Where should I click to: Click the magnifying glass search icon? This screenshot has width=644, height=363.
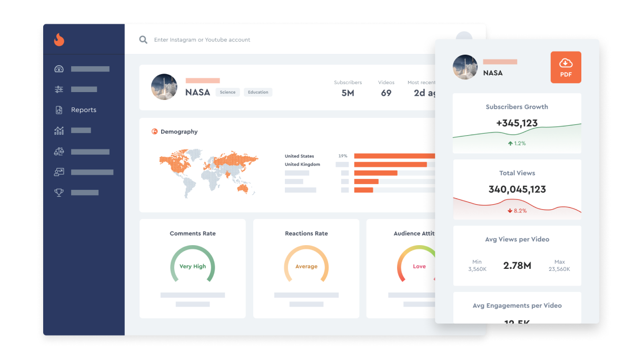(143, 39)
